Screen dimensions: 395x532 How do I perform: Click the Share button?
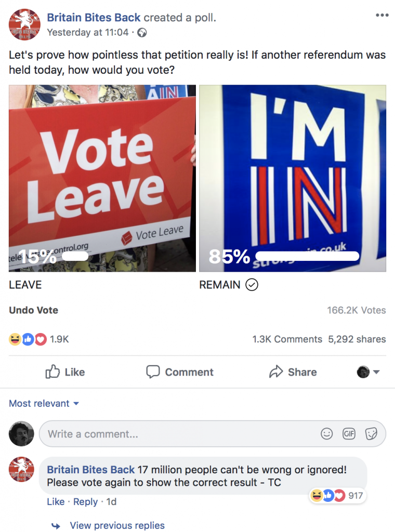point(293,372)
